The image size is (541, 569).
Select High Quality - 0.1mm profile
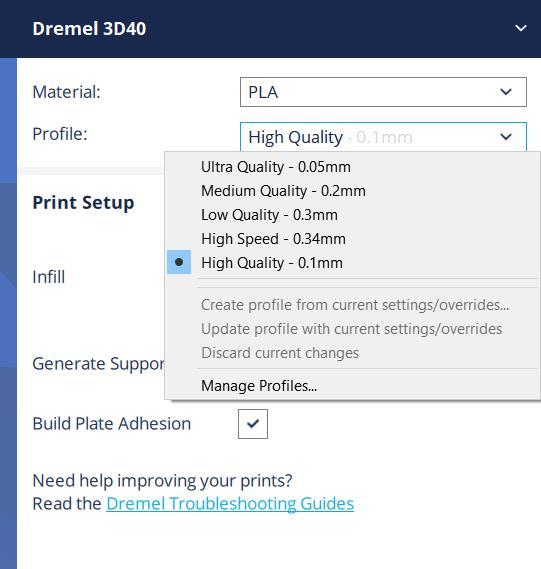pyautogui.click(x=353, y=262)
